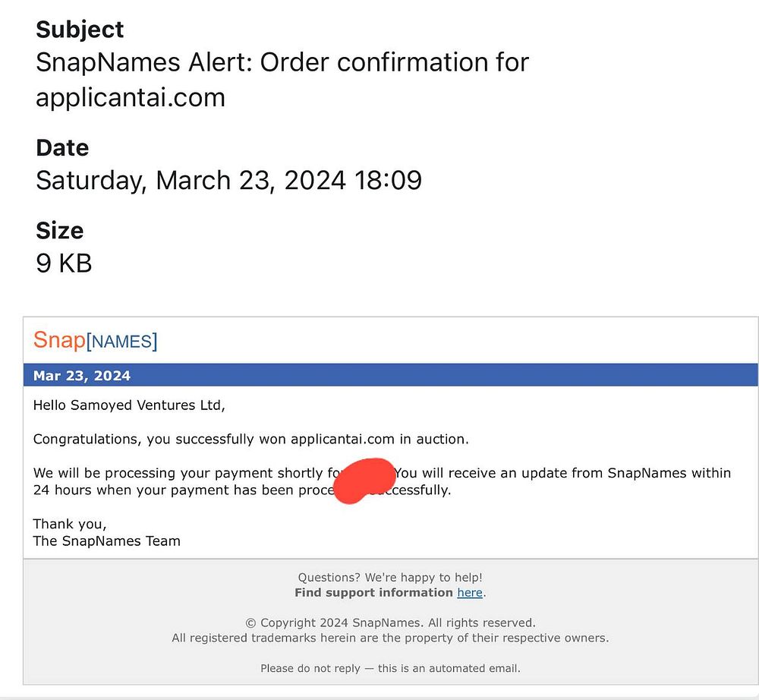Image resolution: width=759 pixels, height=700 pixels.
Task: Click 'applicantai.com' in the subject line
Action: [x=131, y=98]
